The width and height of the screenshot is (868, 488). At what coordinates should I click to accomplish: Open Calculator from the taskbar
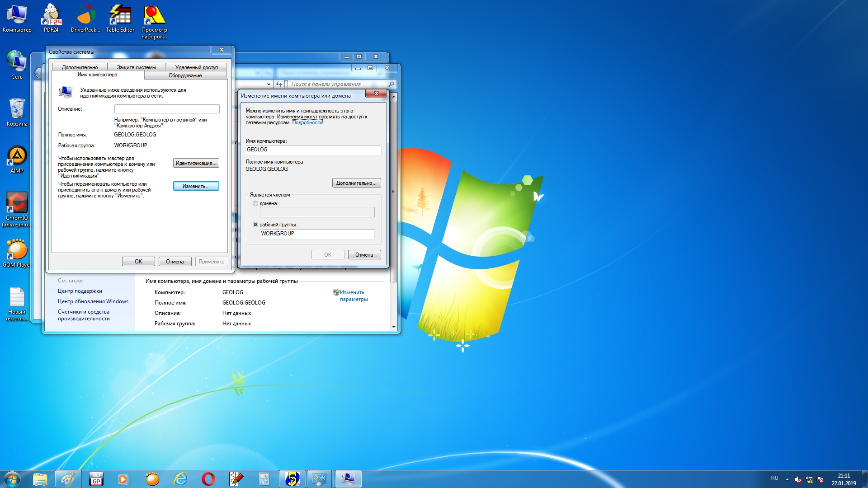click(264, 479)
